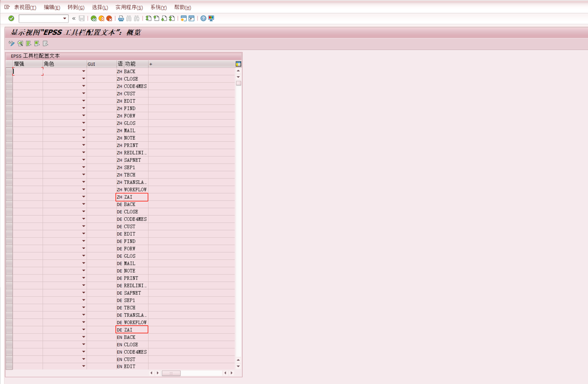Open role dropdown in EN CLOSE row
This screenshot has width=588, height=384.
pos(84,344)
